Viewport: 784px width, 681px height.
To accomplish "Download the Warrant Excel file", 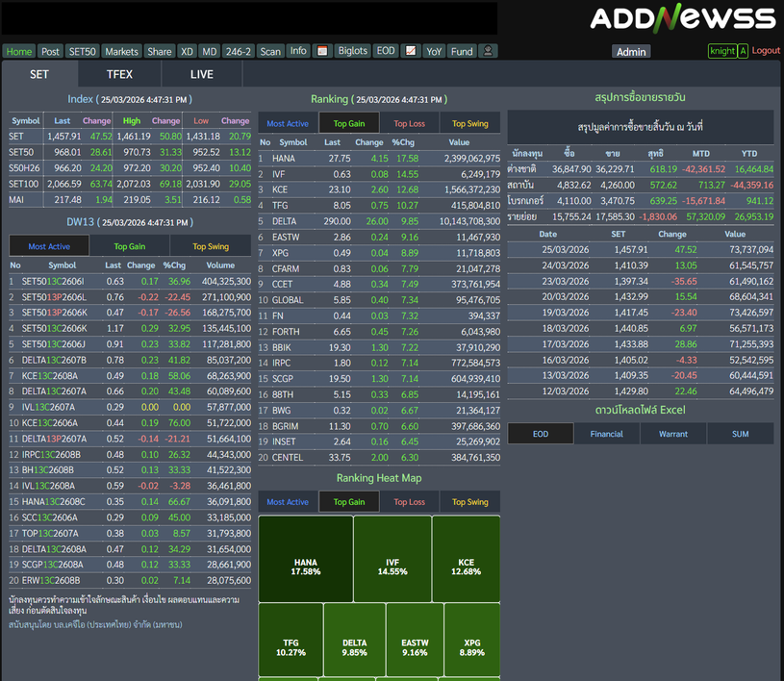I will [673, 434].
